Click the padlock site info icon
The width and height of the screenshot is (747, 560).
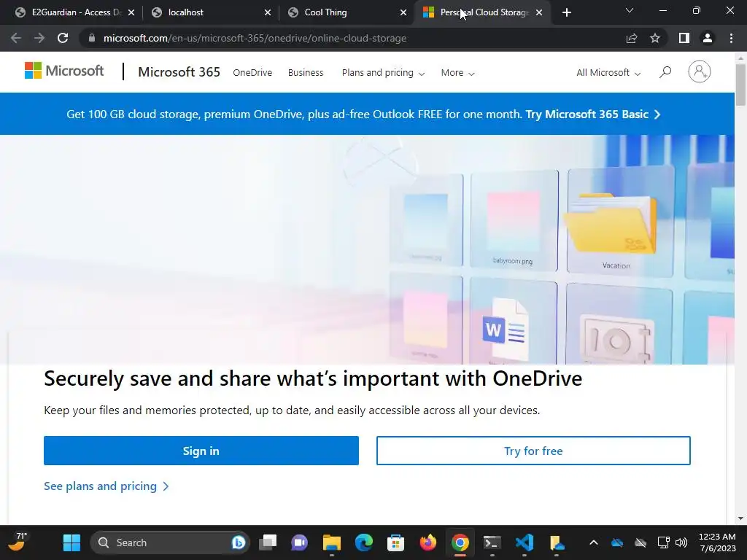pos(92,38)
